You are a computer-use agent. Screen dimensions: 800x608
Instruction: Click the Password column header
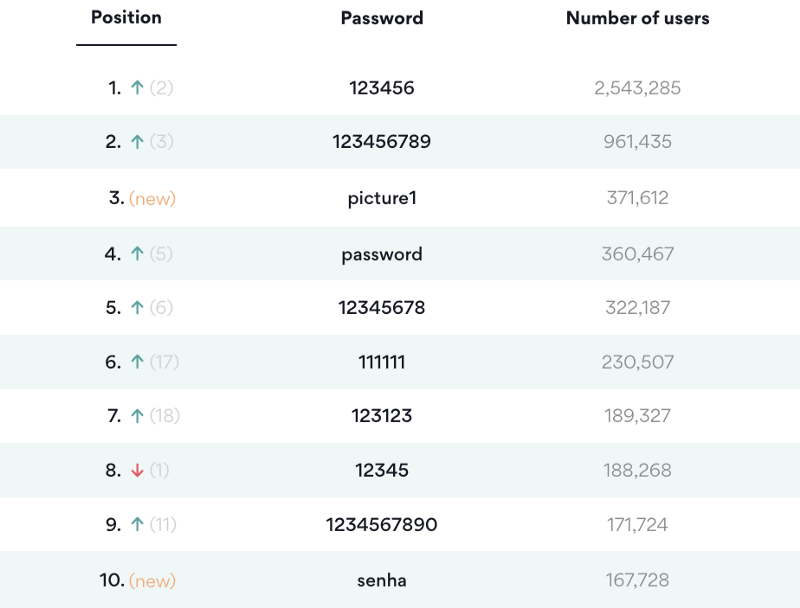382,18
